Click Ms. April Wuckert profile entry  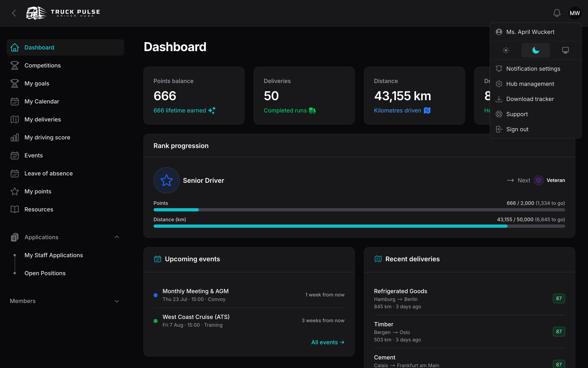pyautogui.click(x=536, y=32)
